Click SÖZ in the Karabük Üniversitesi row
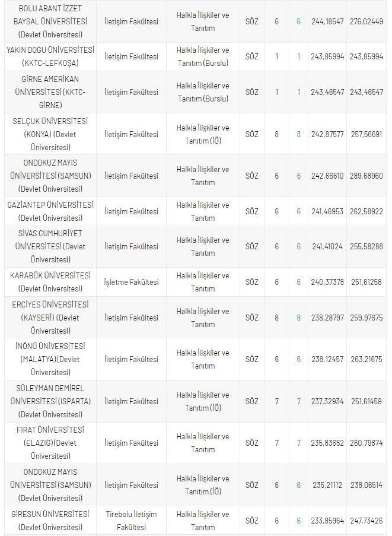This screenshot has width=392, height=536. pos(251,282)
